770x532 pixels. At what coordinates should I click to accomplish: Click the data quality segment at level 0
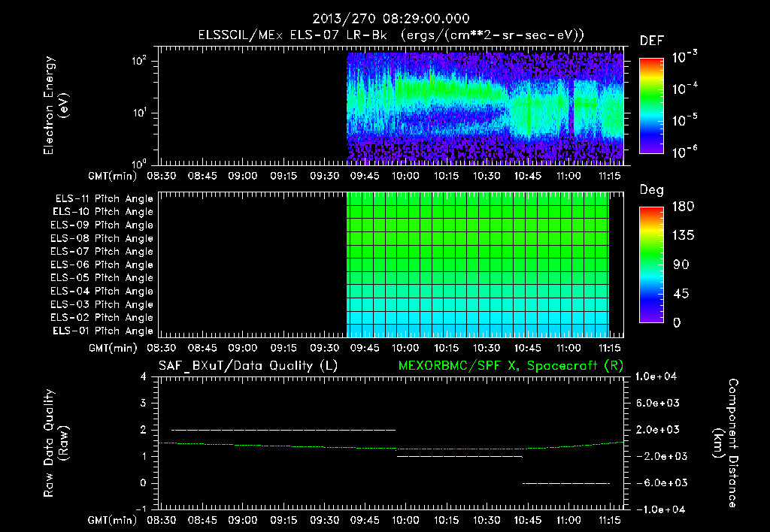click(566, 483)
